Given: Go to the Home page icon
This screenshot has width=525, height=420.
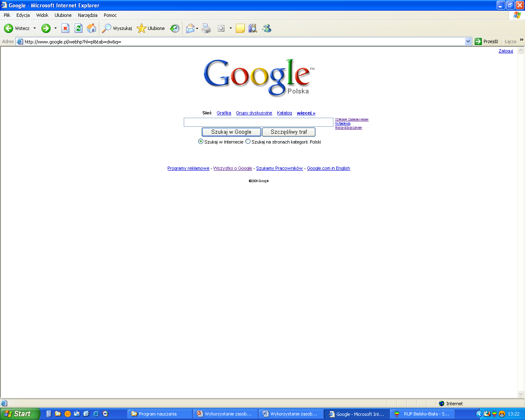Looking at the screenshot, I should pos(91,28).
